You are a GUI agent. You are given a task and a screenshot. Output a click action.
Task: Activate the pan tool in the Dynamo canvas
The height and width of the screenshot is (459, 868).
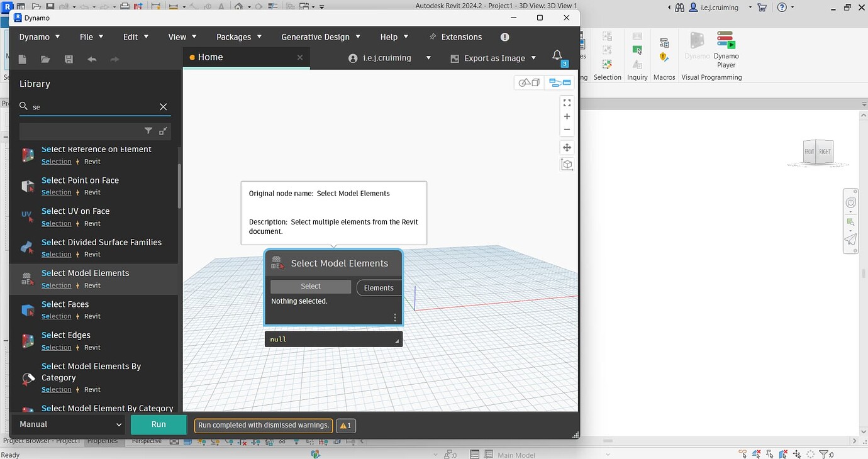(x=567, y=147)
